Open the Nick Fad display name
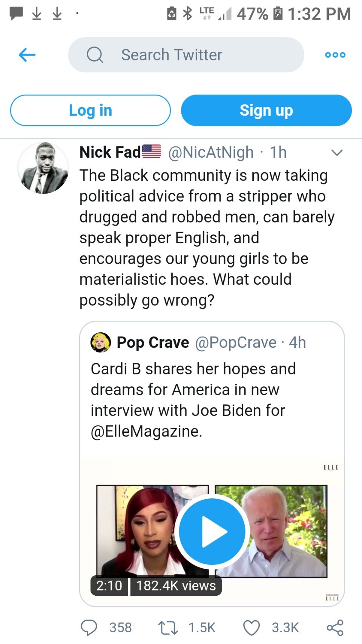Screen dimensions: 362x644 [x=110, y=152]
